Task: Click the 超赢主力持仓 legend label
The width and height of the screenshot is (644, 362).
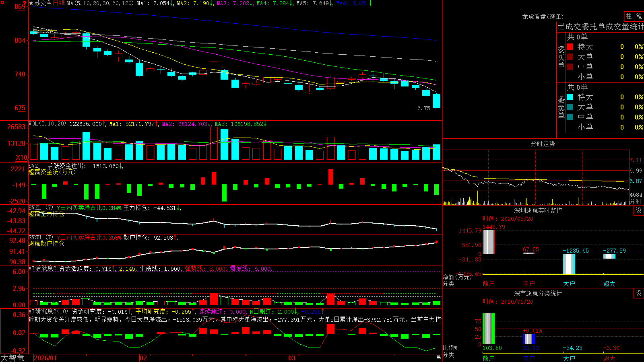Action: (46, 214)
